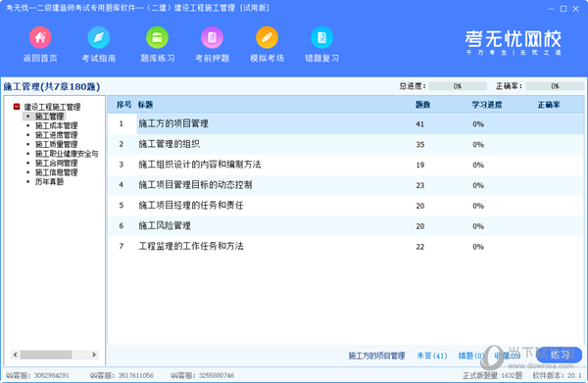Open the 错题复习 wrong-question review icon

click(321, 38)
